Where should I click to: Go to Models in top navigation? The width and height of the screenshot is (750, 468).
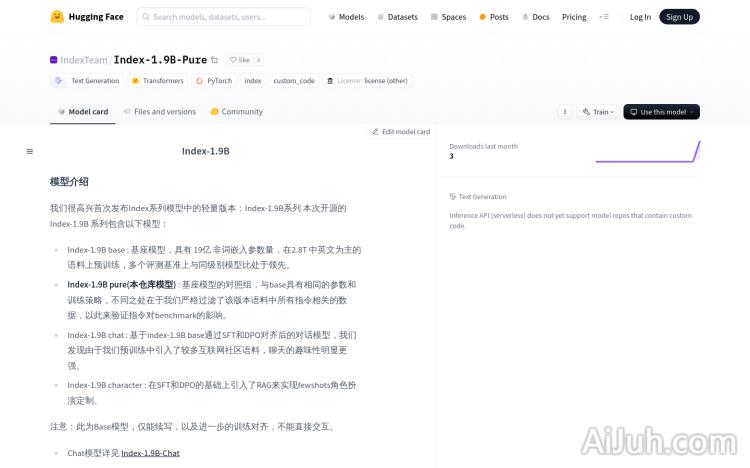346,17
